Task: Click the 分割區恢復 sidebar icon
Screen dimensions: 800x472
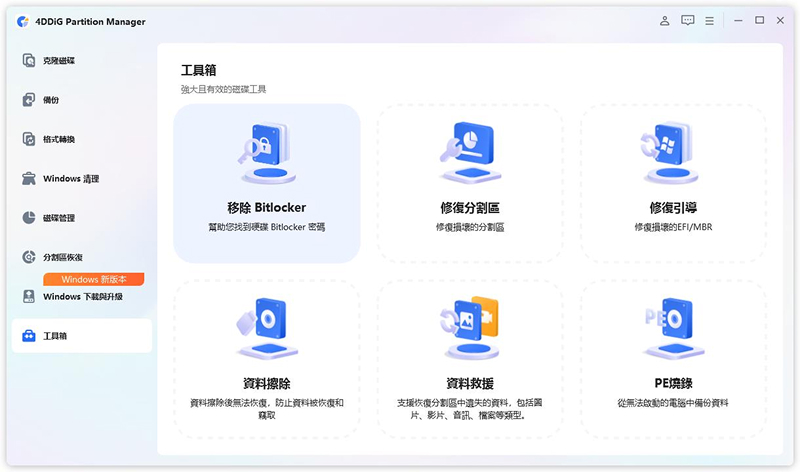Action: tap(29, 257)
